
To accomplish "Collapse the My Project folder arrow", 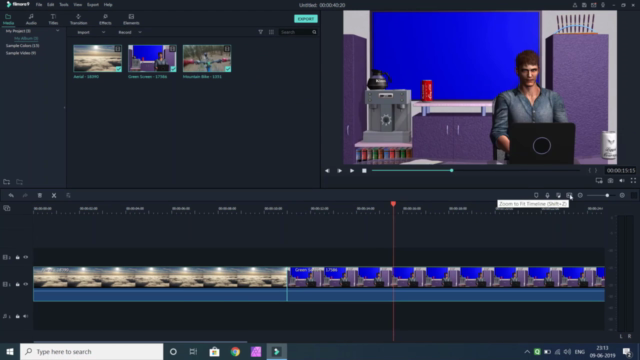I will [x=58, y=31].
